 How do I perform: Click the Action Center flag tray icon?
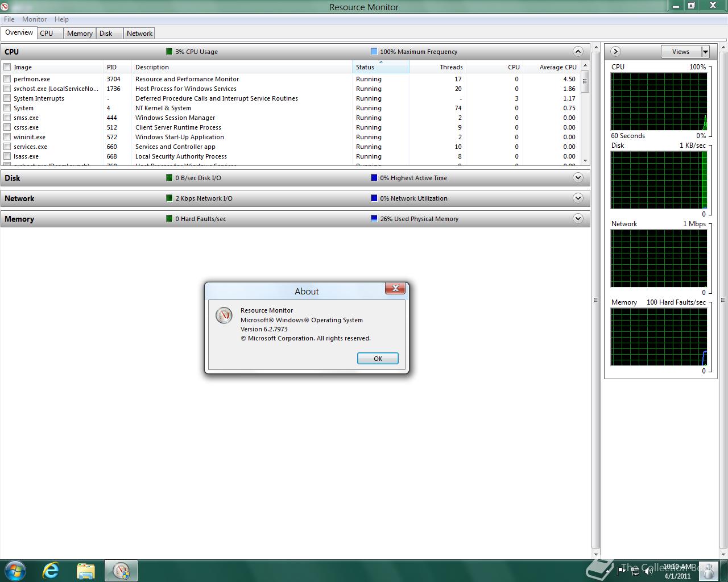[621, 571]
